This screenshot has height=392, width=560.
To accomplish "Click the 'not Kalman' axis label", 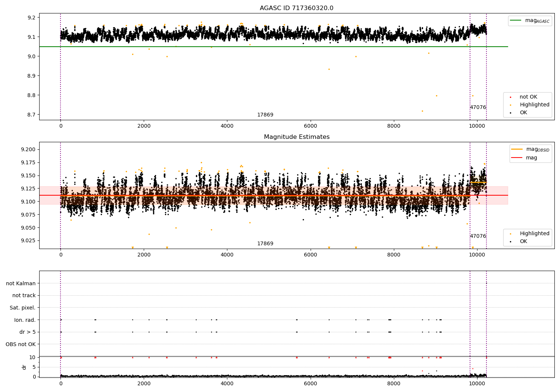I will click(21, 284).
